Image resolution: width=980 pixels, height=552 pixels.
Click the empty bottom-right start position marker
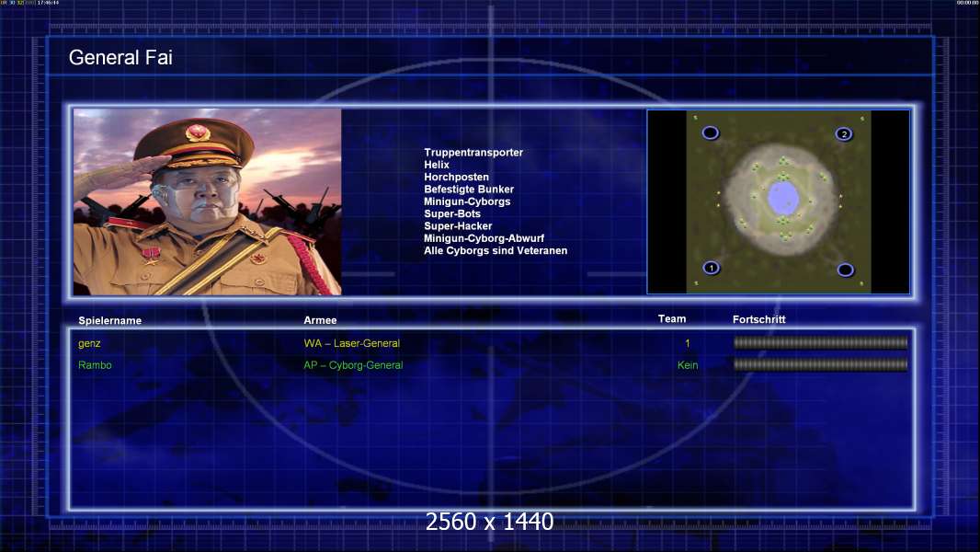tap(845, 270)
